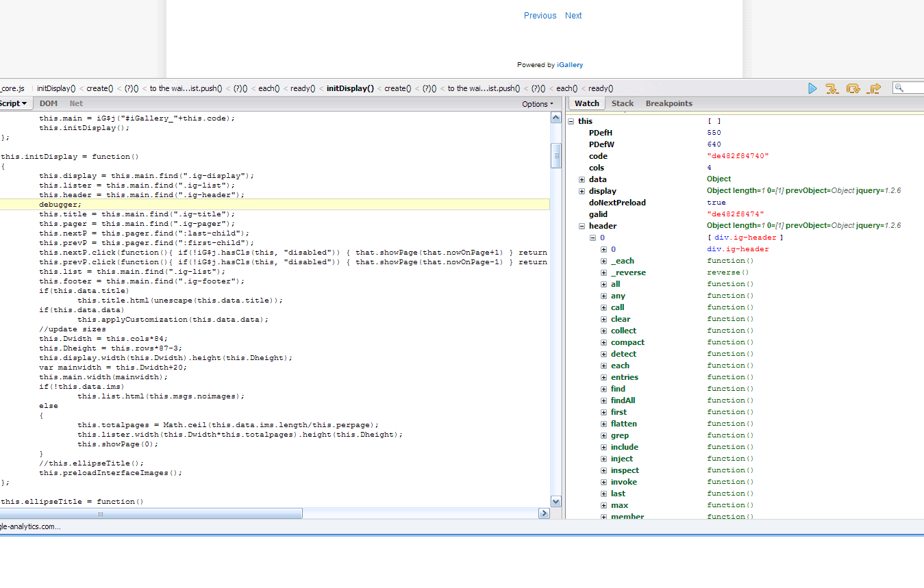
Task: Expand the 'data' property node
Action: coord(582,179)
